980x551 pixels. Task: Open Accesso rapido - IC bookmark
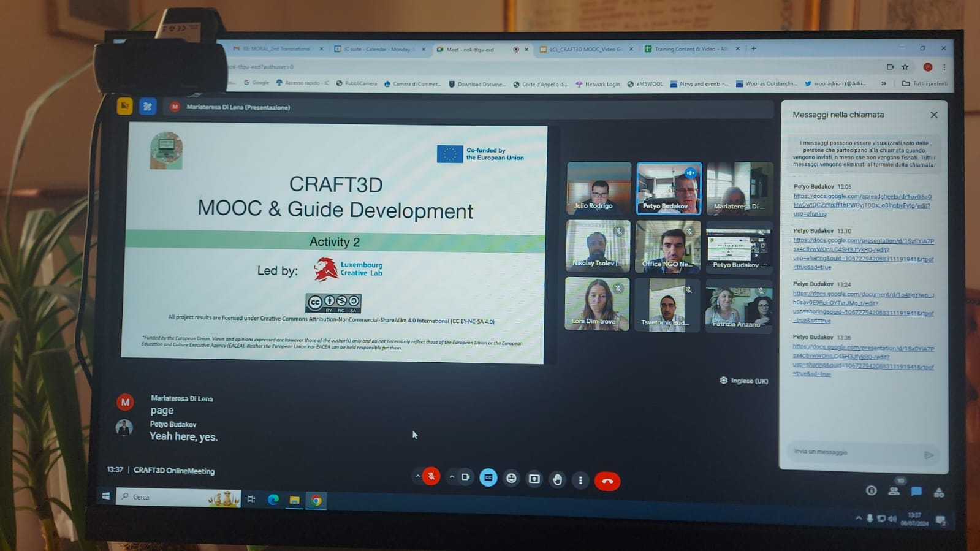click(x=302, y=83)
